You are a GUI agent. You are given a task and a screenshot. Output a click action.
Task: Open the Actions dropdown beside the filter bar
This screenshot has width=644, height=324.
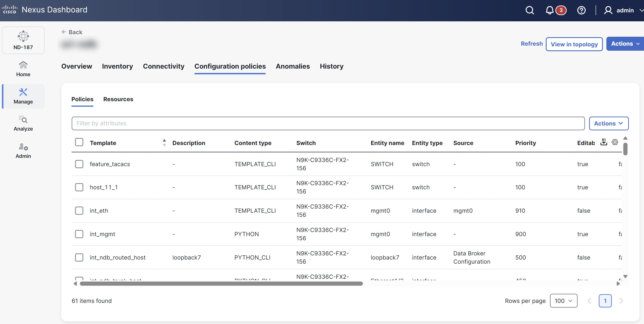tap(608, 123)
